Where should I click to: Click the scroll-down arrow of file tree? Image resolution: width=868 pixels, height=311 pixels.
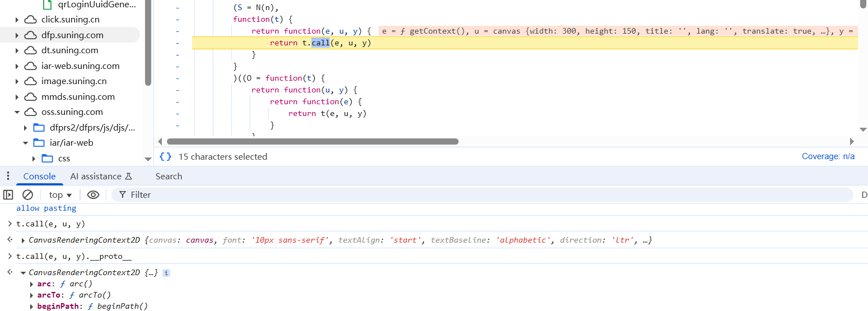pyautogui.click(x=148, y=159)
